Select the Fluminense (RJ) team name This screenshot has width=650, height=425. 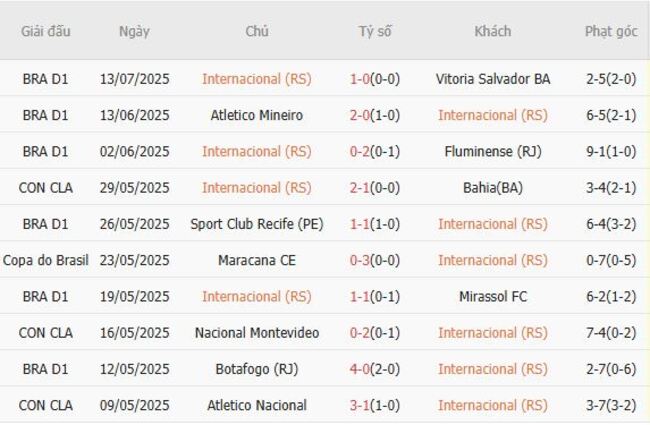coord(493,151)
